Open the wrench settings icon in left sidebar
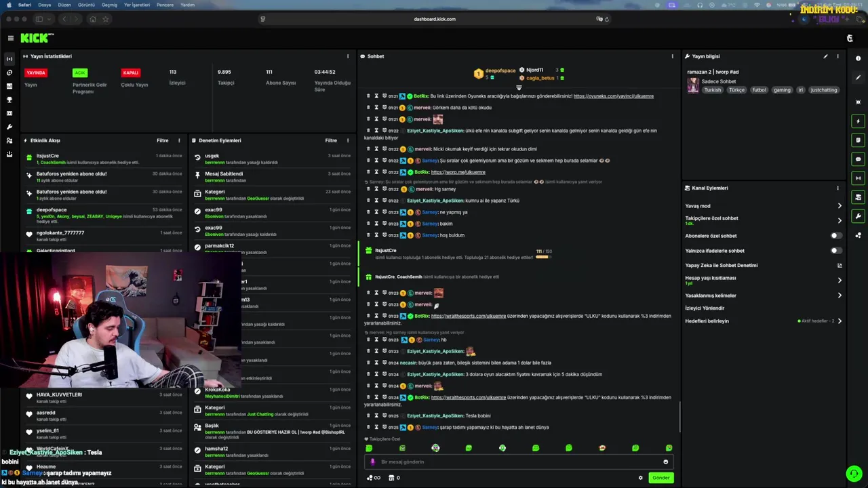868x488 pixels. [x=9, y=127]
